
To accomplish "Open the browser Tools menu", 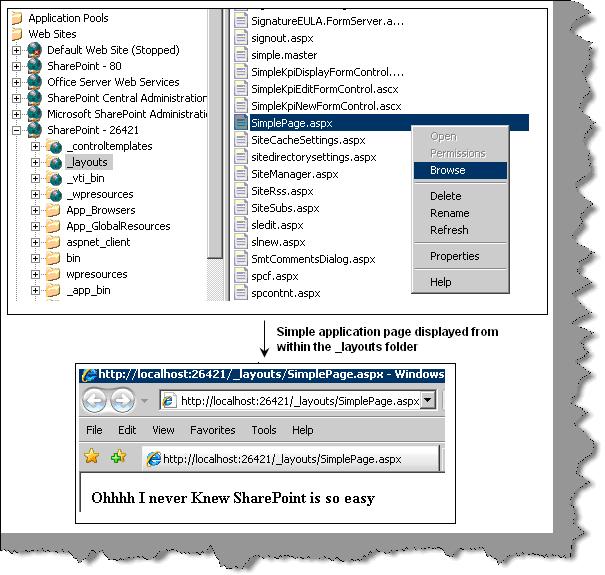I will point(264,430).
